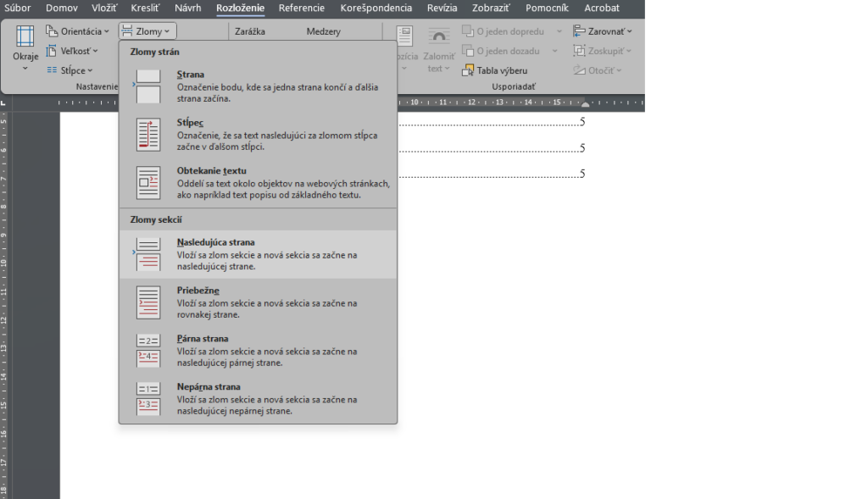Image resolution: width=868 pixels, height=499 pixels.
Task: Expand the Stĺpce columns dropdown
Action: (x=70, y=70)
